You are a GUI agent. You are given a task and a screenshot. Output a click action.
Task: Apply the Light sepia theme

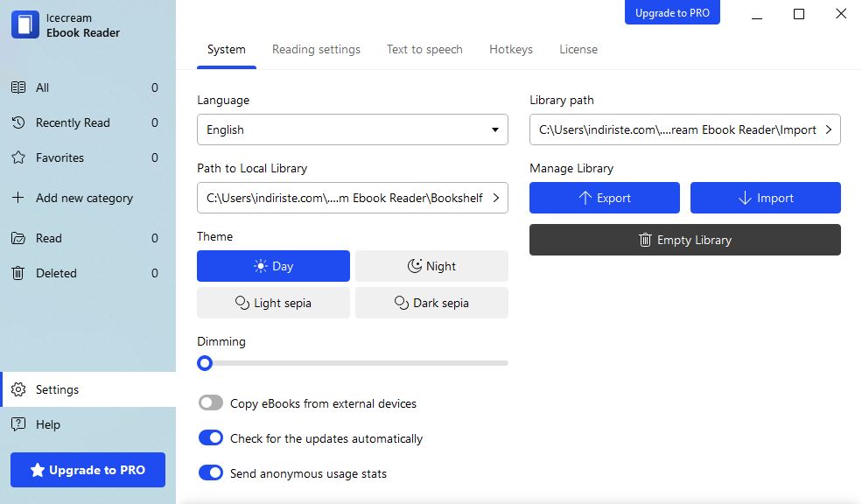coord(273,303)
